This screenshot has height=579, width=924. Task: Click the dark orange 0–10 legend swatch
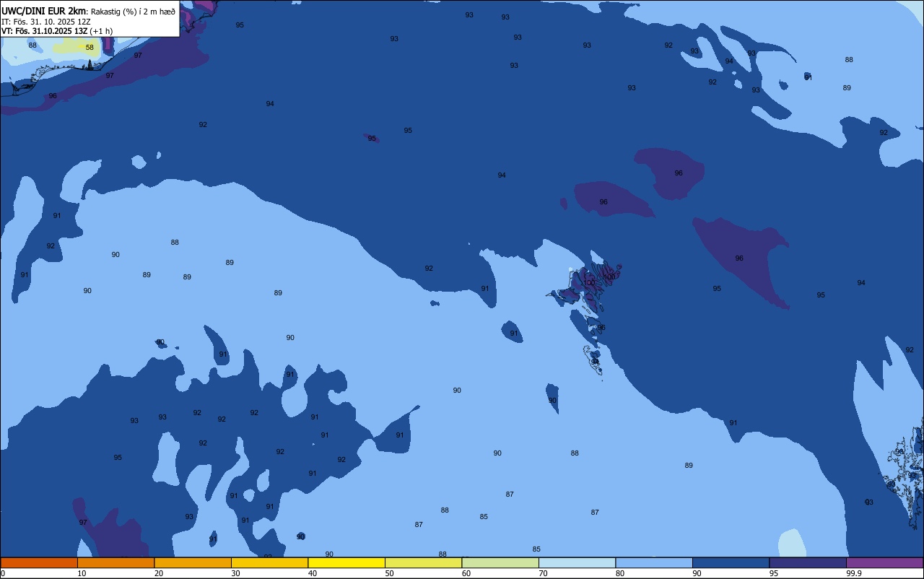tap(39, 562)
